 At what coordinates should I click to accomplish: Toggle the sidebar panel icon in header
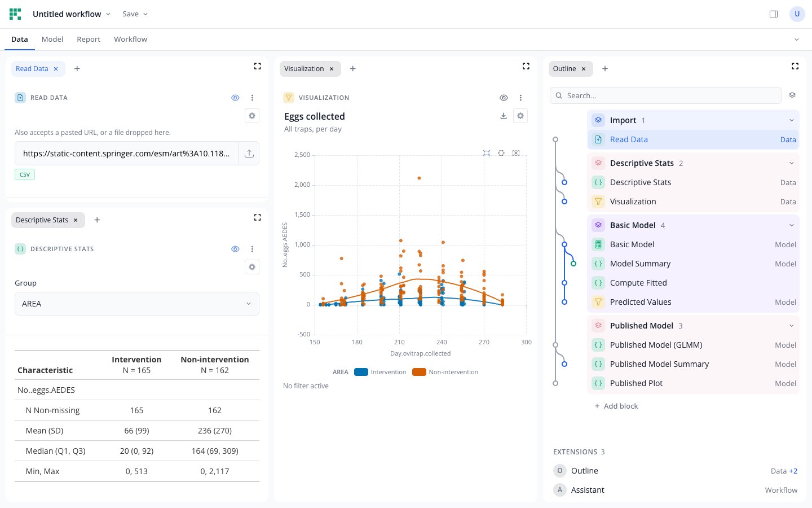click(774, 14)
